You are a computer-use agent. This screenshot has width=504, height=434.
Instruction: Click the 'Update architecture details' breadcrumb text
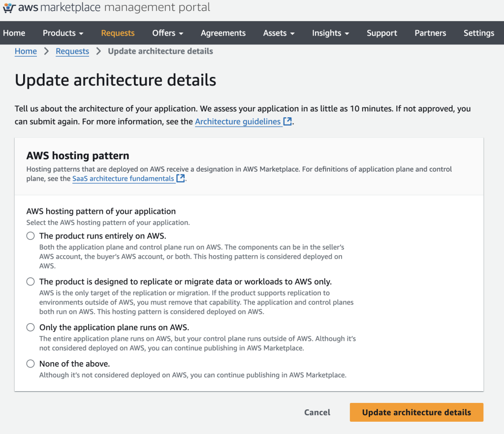(x=160, y=51)
